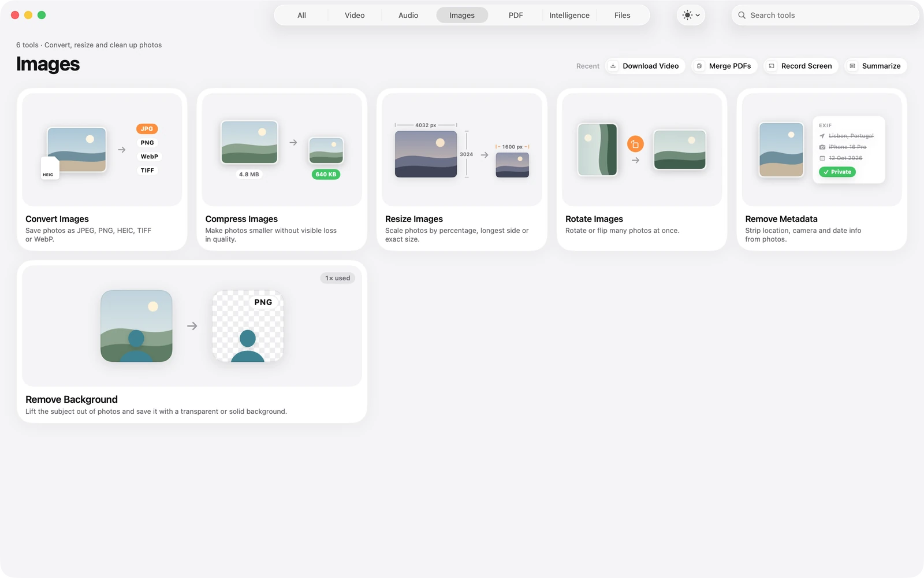Click the document icon beside Merge PDFs

699,66
